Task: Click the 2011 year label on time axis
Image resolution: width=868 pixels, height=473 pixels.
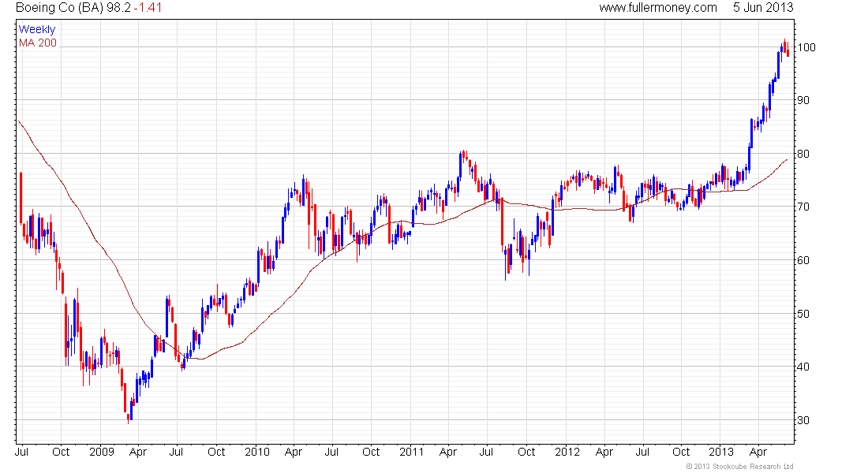Action: click(x=411, y=452)
